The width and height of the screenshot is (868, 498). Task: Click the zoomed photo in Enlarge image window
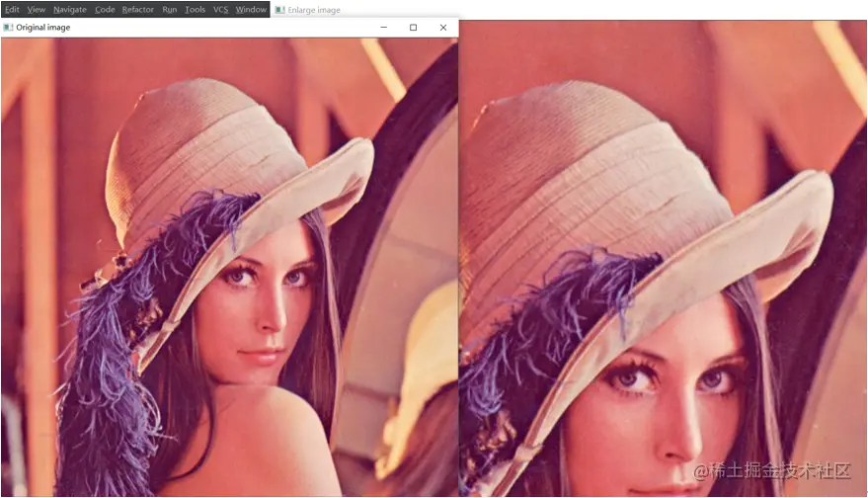[663, 258]
